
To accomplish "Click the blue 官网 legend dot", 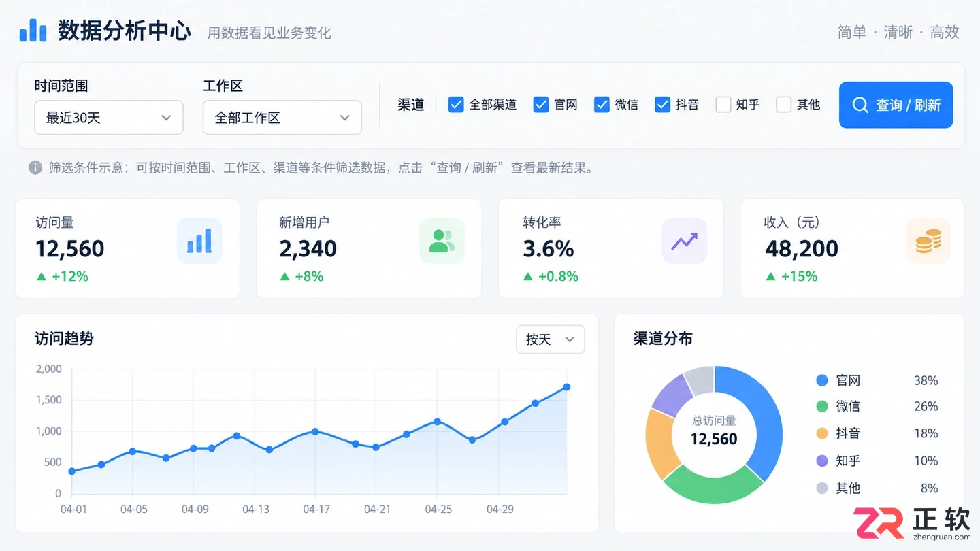I will pyautogui.click(x=822, y=380).
